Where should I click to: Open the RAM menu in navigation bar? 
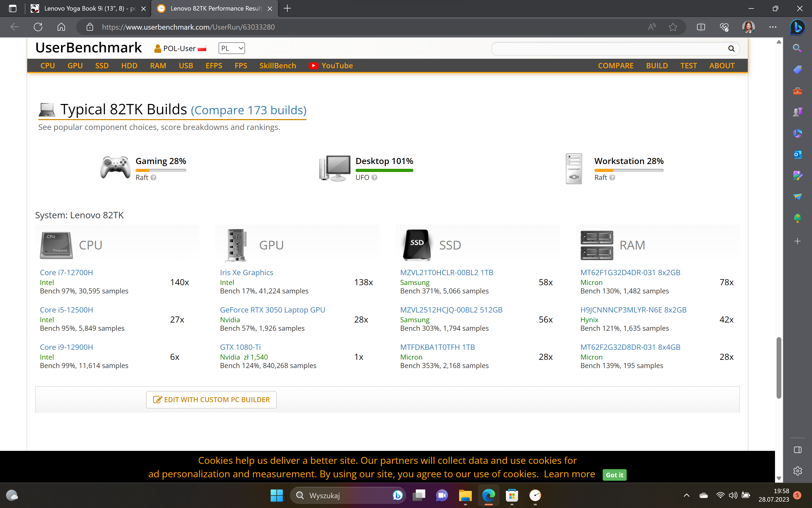(158, 66)
